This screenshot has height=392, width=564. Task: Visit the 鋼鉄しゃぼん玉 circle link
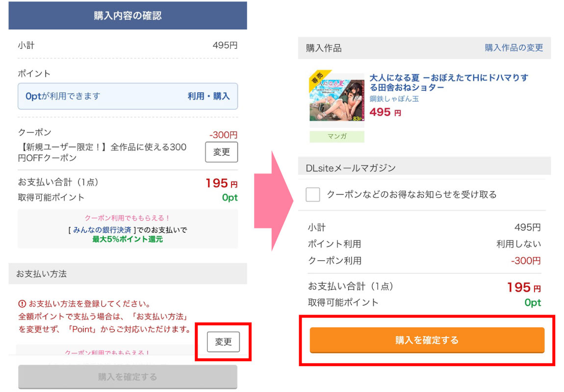click(394, 99)
